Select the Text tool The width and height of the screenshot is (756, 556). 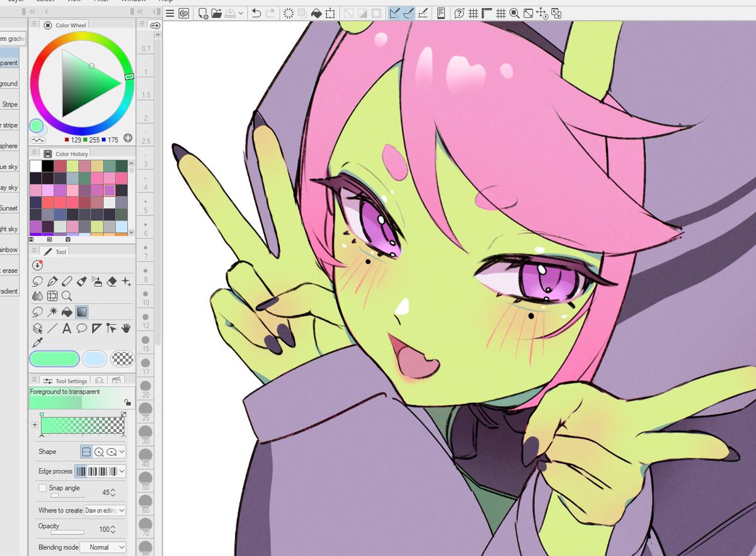(x=67, y=328)
